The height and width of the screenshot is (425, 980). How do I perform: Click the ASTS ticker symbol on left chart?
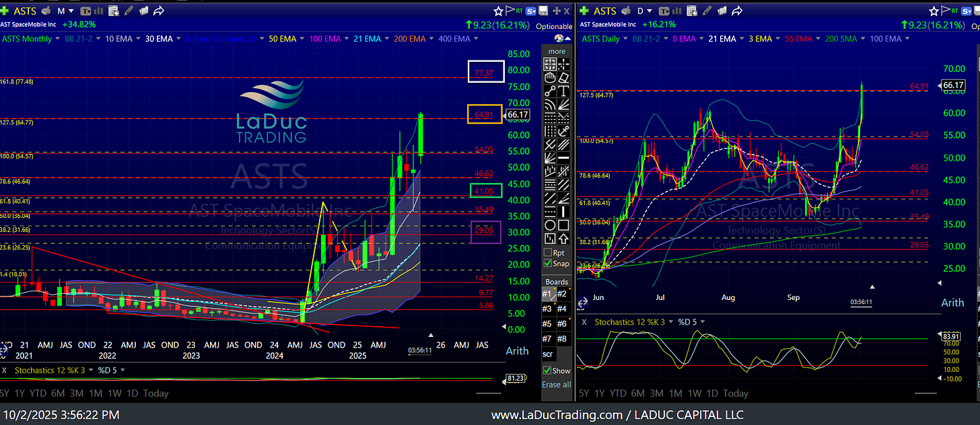(x=25, y=11)
